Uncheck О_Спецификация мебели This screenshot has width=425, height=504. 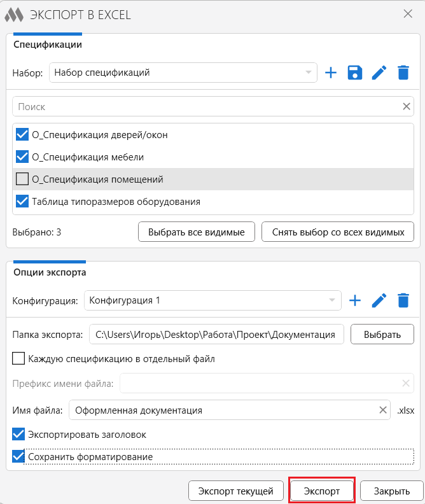pos(22,157)
